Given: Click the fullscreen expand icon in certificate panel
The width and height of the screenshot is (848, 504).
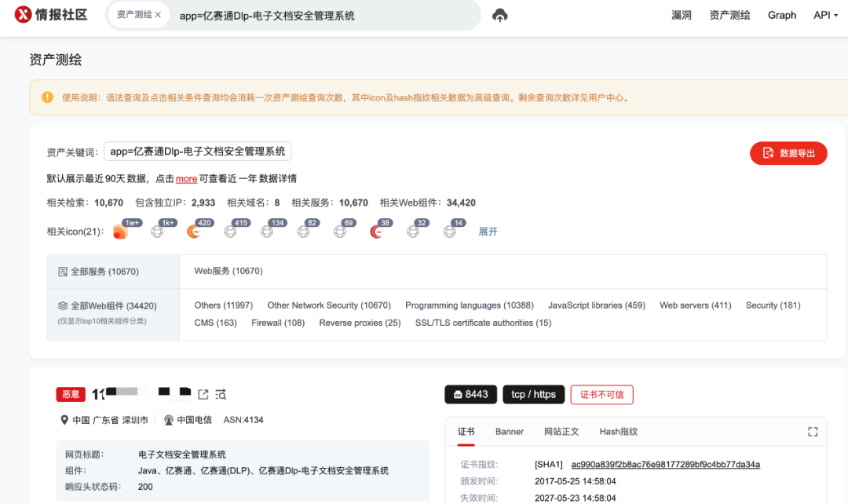Looking at the screenshot, I should [x=813, y=432].
